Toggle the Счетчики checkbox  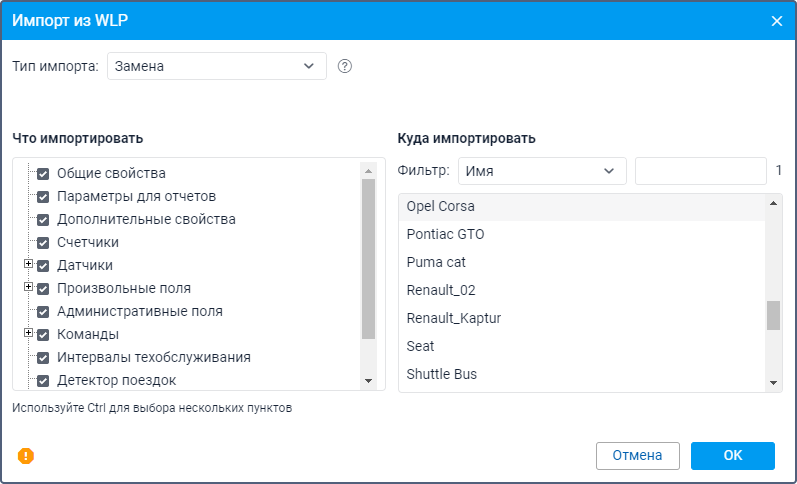pos(43,242)
